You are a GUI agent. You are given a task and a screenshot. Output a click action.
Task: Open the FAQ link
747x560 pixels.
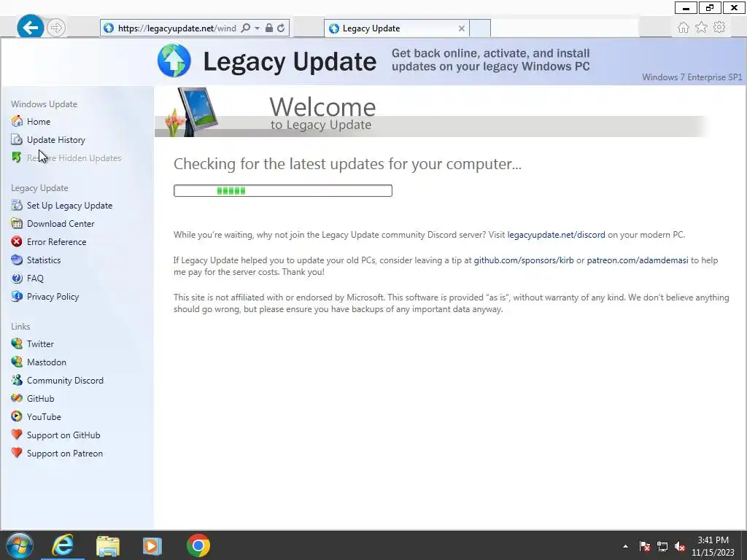tap(35, 278)
